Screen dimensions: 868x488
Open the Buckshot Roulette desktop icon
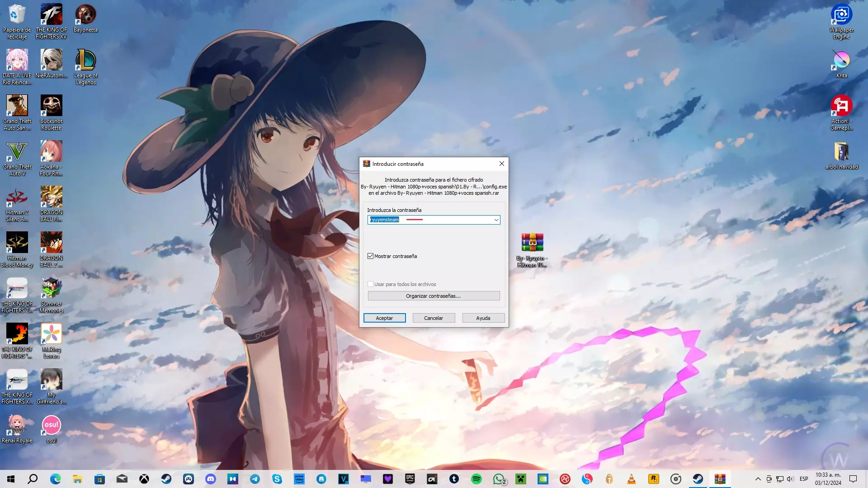point(51,112)
